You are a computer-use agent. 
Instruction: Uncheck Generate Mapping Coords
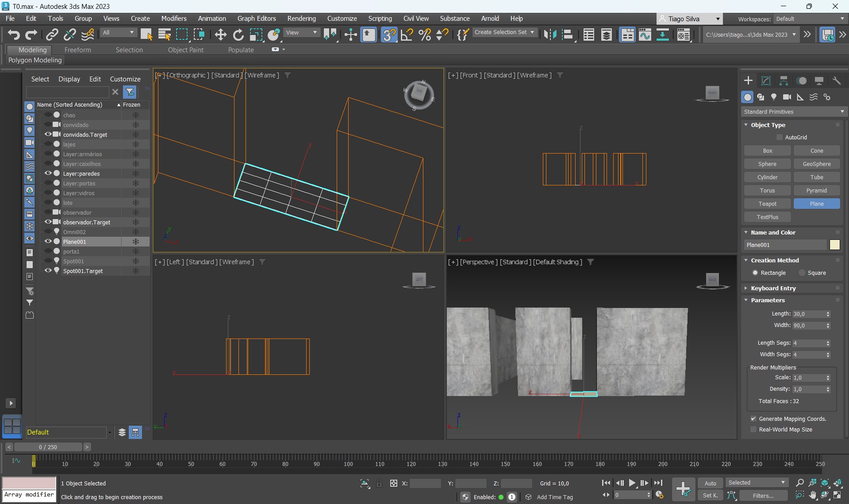(x=753, y=419)
